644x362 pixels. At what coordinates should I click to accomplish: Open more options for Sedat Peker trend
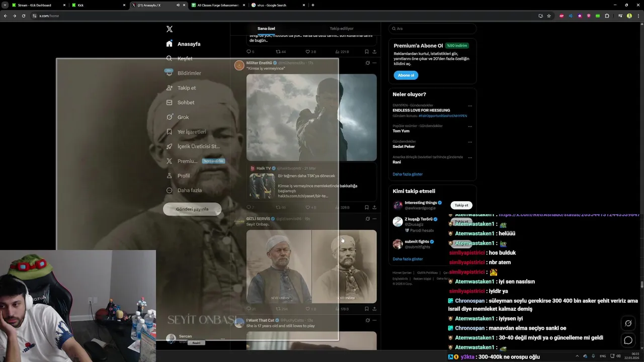click(x=470, y=142)
